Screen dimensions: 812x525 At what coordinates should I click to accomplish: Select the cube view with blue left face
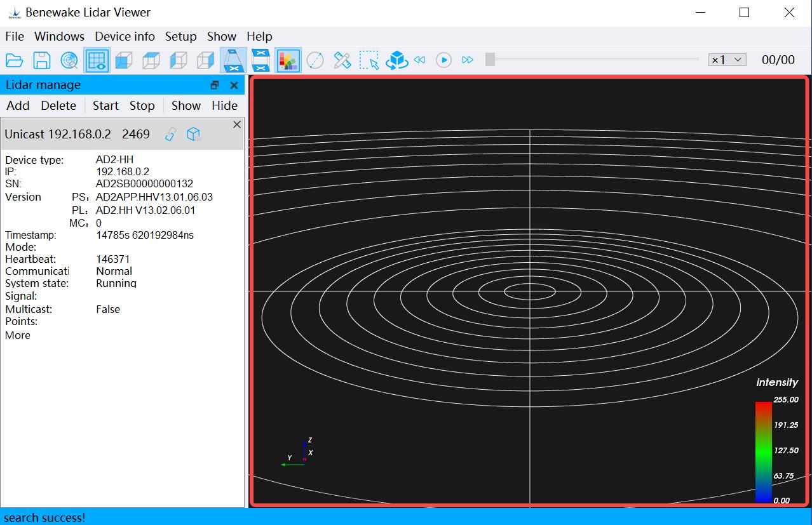click(x=179, y=60)
